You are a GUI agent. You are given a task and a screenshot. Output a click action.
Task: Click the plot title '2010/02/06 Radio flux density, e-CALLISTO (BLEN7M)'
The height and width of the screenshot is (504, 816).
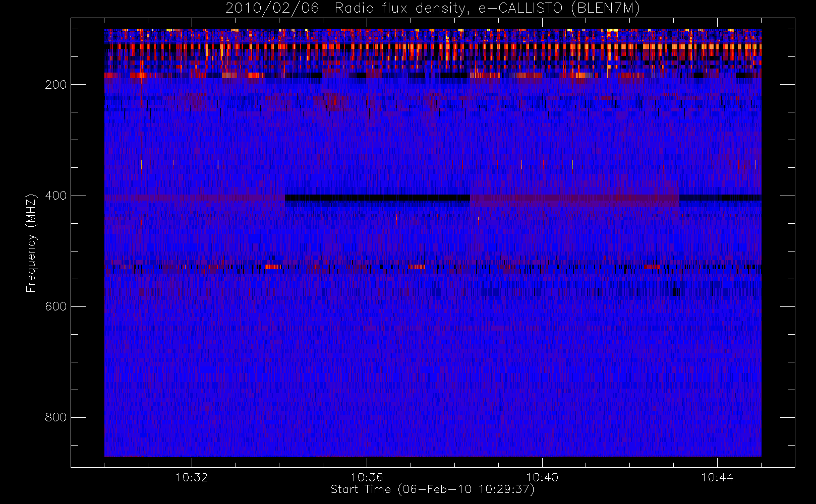tap(433, 9)
